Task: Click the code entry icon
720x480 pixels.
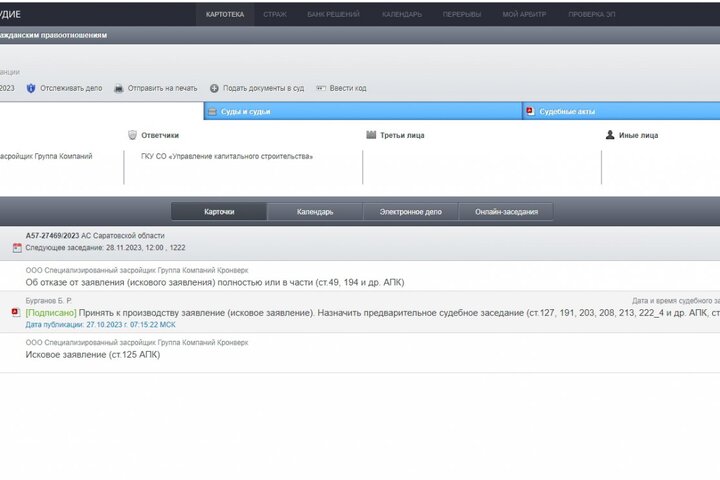Action: tap(321, 88)
